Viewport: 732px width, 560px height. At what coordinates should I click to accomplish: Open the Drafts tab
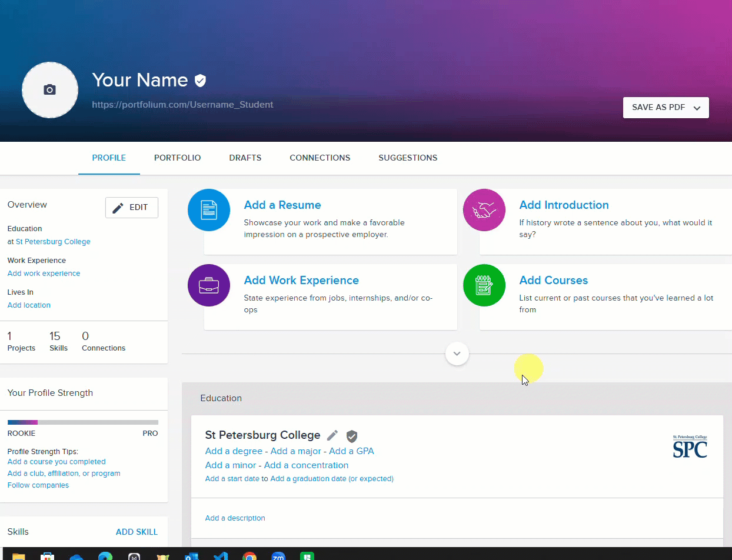[245, 158]
